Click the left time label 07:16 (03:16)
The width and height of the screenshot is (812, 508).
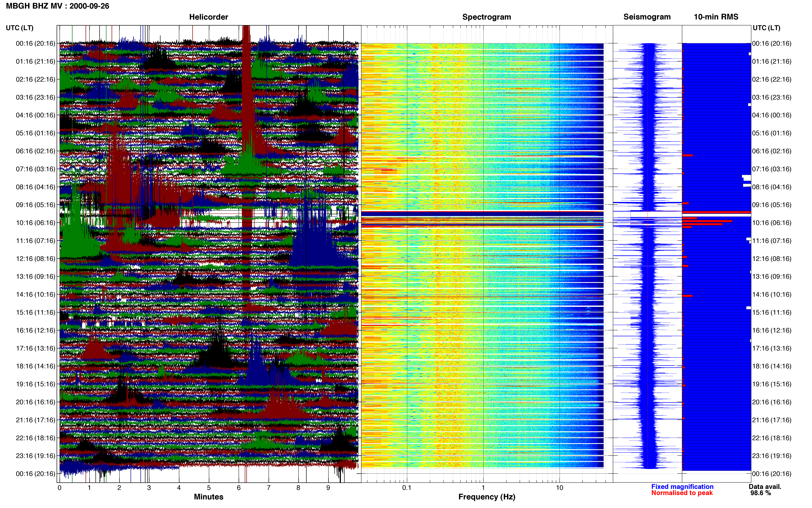36,169
